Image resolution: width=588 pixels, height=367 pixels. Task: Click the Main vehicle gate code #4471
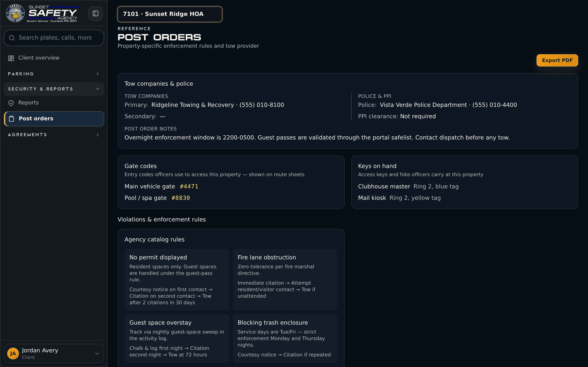[x=189, y=186]
